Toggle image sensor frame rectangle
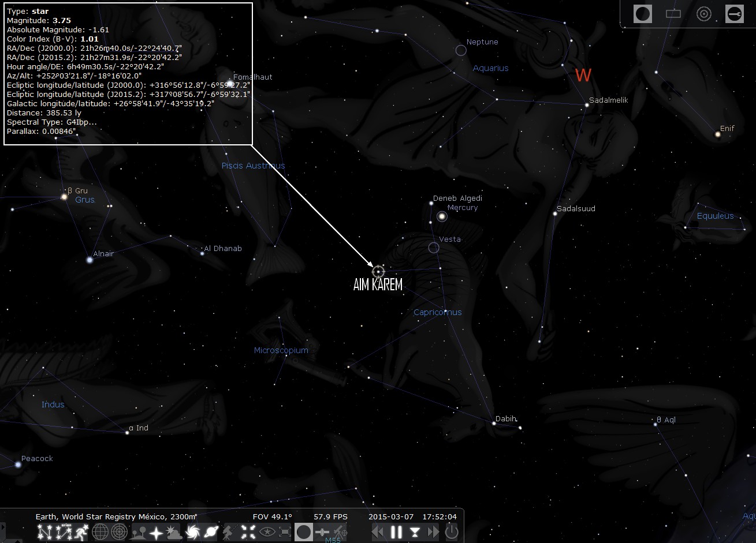This screenshot has width=756, height=543. click(673, 14)
